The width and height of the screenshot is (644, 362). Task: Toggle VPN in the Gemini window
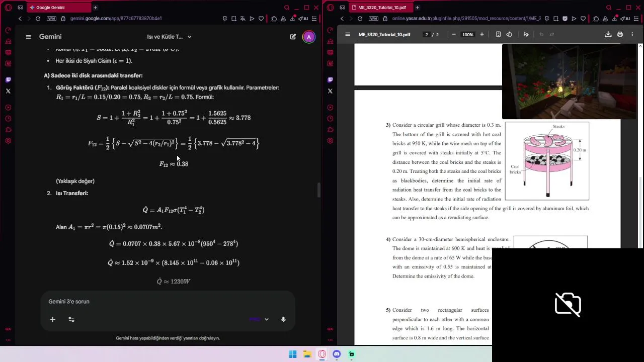[x=51, y=19]
